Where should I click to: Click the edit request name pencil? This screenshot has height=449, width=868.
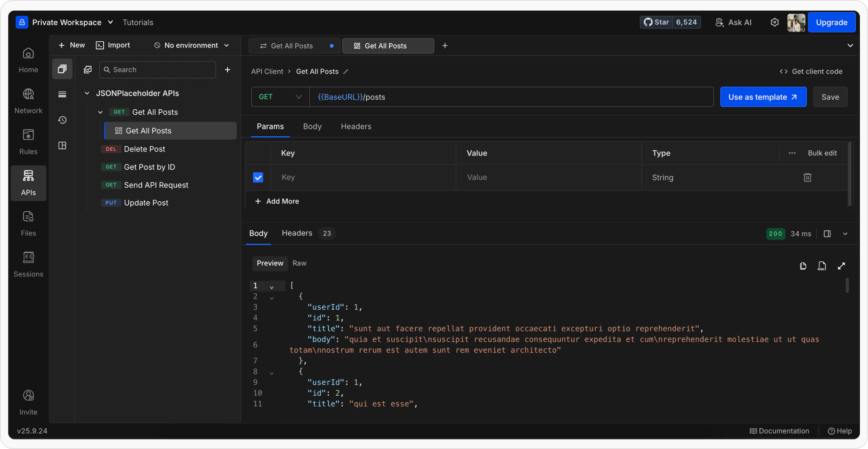[x=346, y=72]
